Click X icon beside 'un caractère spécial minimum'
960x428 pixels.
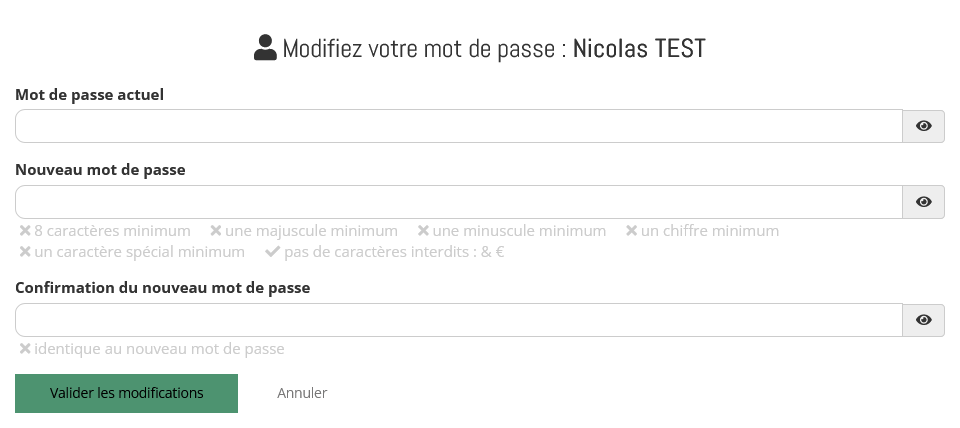point(25,252)
